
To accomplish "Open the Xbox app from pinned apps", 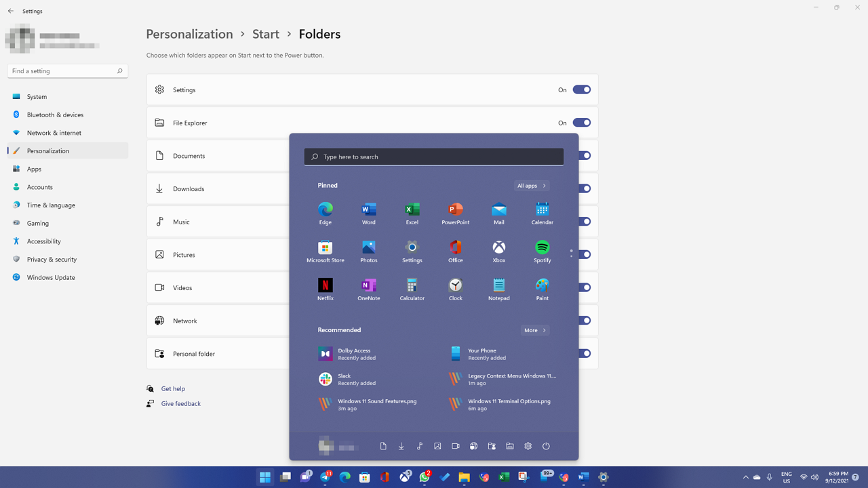I will pyautogui.click(x=498, y=251).
